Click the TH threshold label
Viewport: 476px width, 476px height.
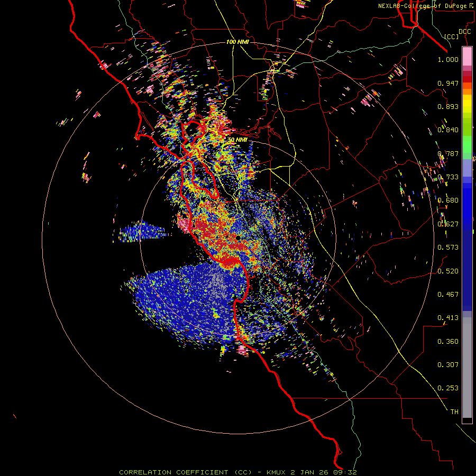tap(454, 412)
